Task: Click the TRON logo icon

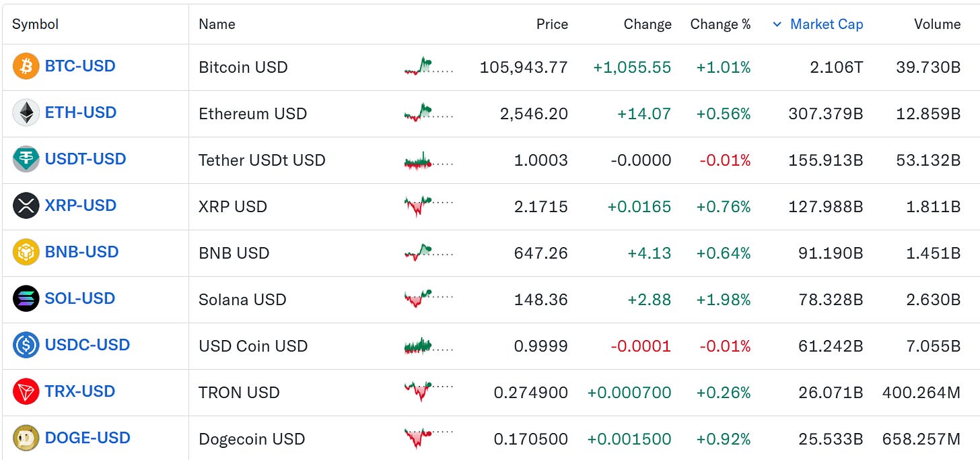Action: [26, 391]
